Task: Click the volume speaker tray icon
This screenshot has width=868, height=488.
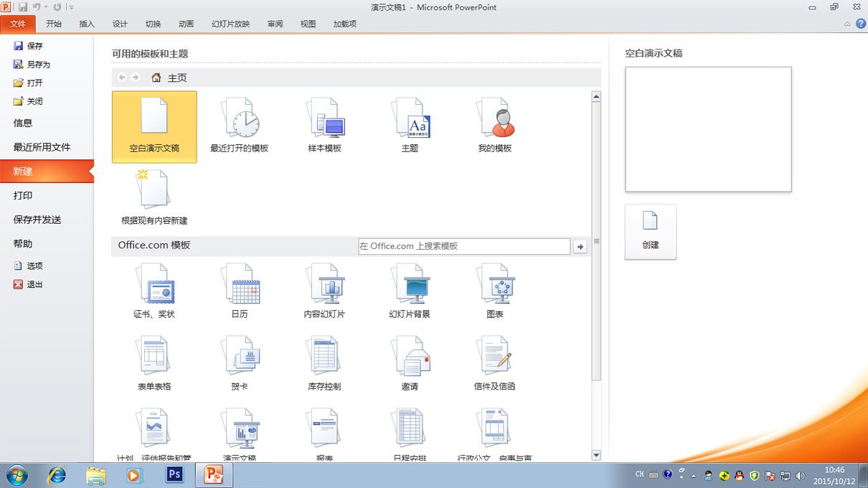Action: 801,476
